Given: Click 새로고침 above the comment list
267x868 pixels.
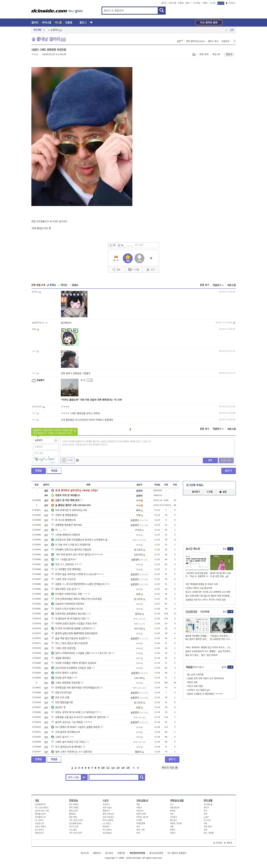Looking at the screenshot, I should pyautogui.click(x=231, y=285).
